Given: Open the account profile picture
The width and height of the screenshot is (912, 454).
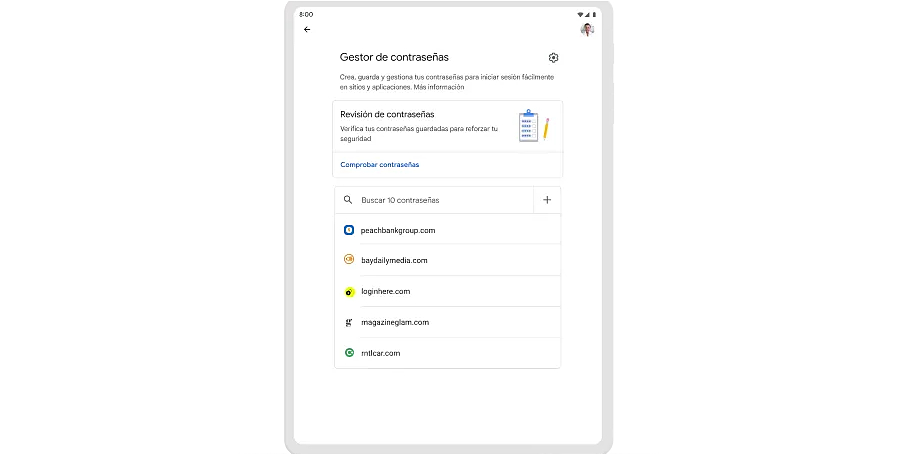Looking at the screenshot, I should [587, 30].
